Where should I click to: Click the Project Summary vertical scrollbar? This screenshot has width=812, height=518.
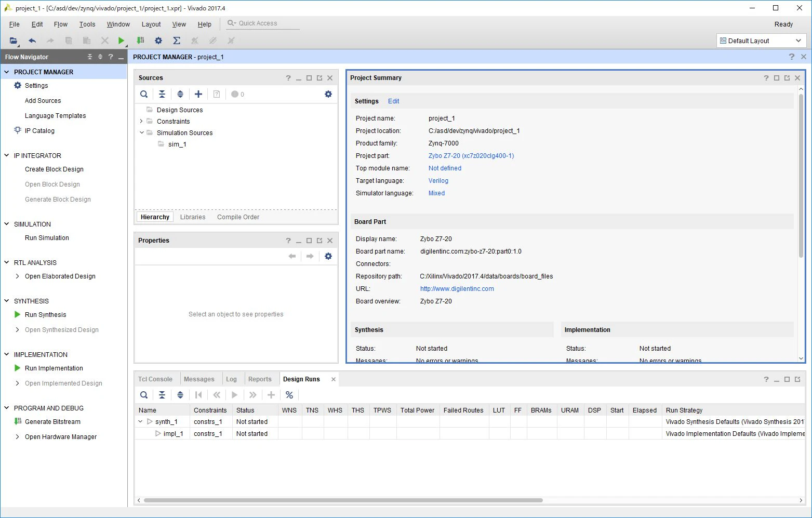coord(801,176)
